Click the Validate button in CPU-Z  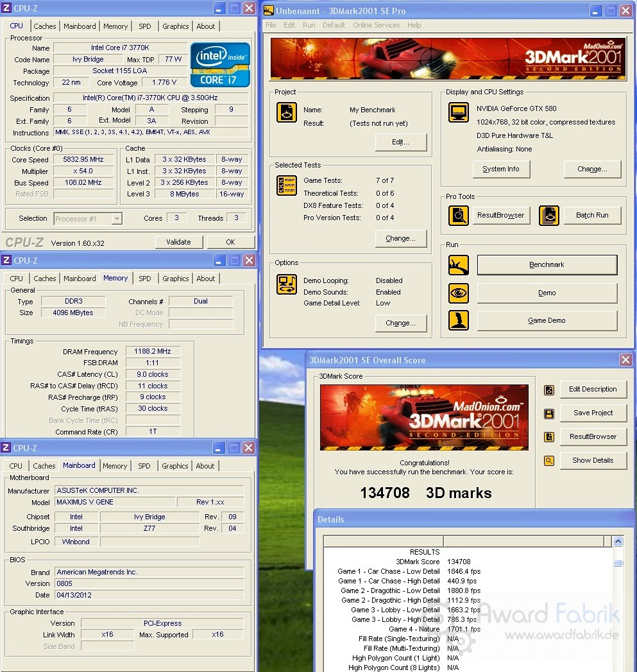178,242
